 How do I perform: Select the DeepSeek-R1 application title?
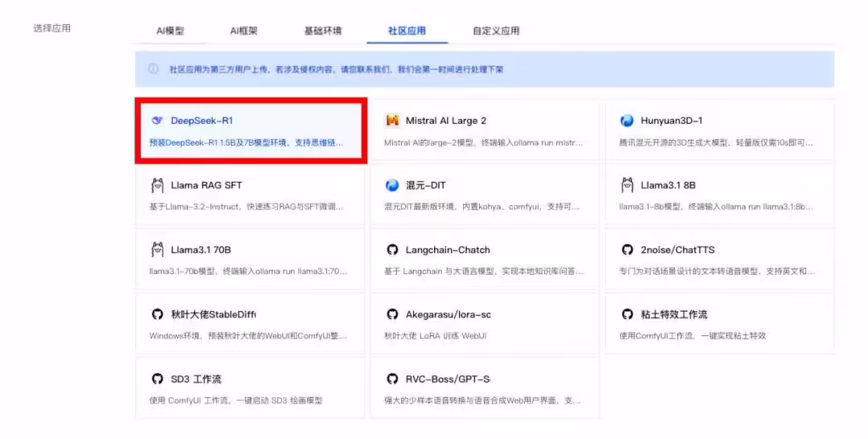click(202, 121)
